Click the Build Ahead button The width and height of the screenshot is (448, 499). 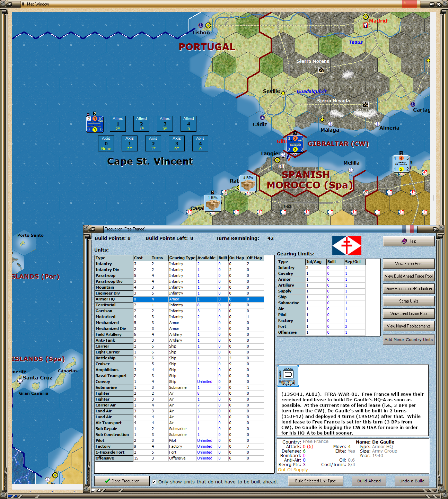[369, 481]
